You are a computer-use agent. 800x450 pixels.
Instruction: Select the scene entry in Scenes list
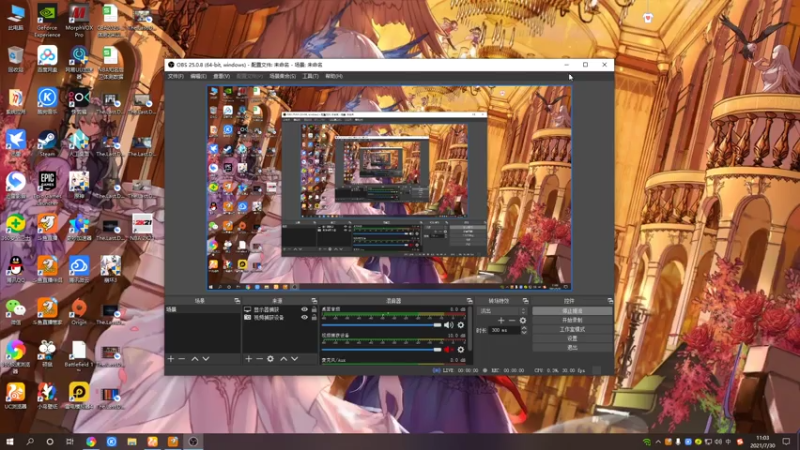tap(203, 309)
